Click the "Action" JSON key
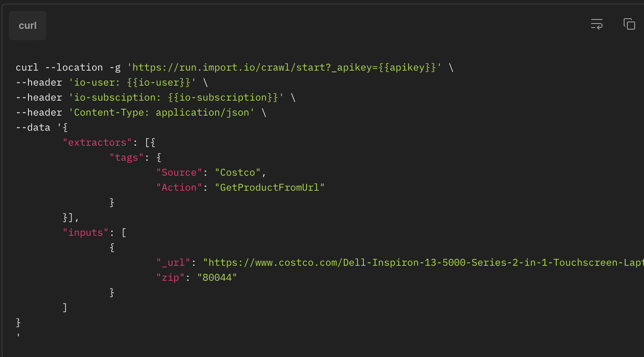This screenshot has width=644, height=357. (x=179, y=187)
